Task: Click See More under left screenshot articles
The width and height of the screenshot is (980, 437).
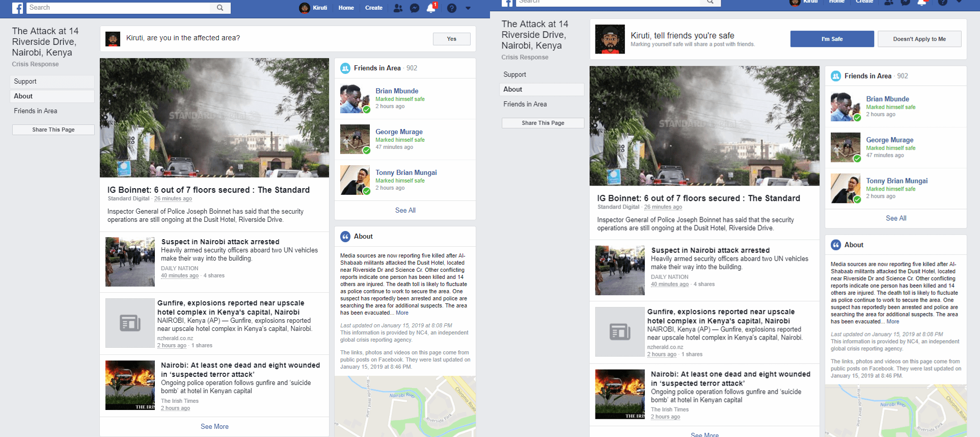Action: tap(214, 427)
